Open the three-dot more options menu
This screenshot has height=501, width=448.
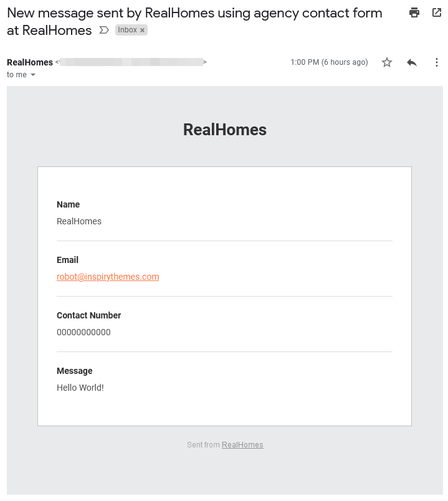(437, 62)
